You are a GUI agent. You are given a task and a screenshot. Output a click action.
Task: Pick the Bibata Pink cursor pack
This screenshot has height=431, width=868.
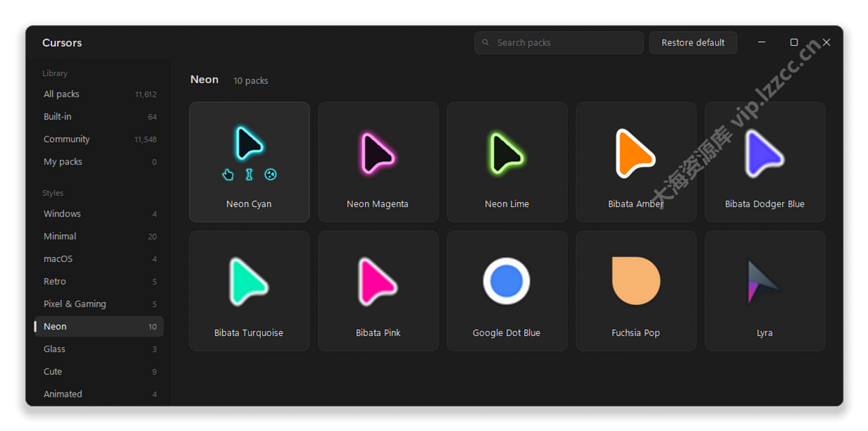click(378, 291)
